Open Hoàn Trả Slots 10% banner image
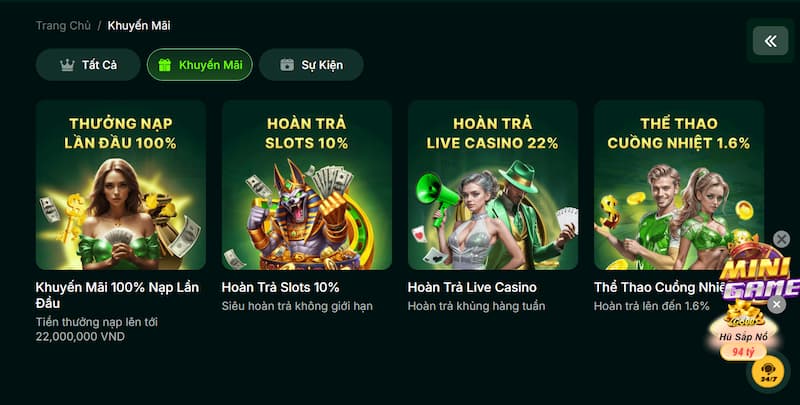Screen dimensions: 800x405 (x=307, y=185)
